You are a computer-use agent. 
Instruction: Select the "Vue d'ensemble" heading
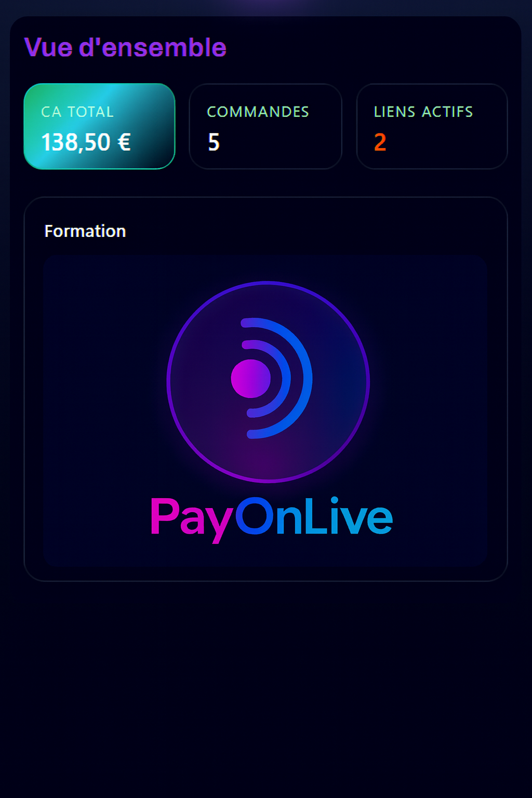pyautogui.click(x=125, y=47)
